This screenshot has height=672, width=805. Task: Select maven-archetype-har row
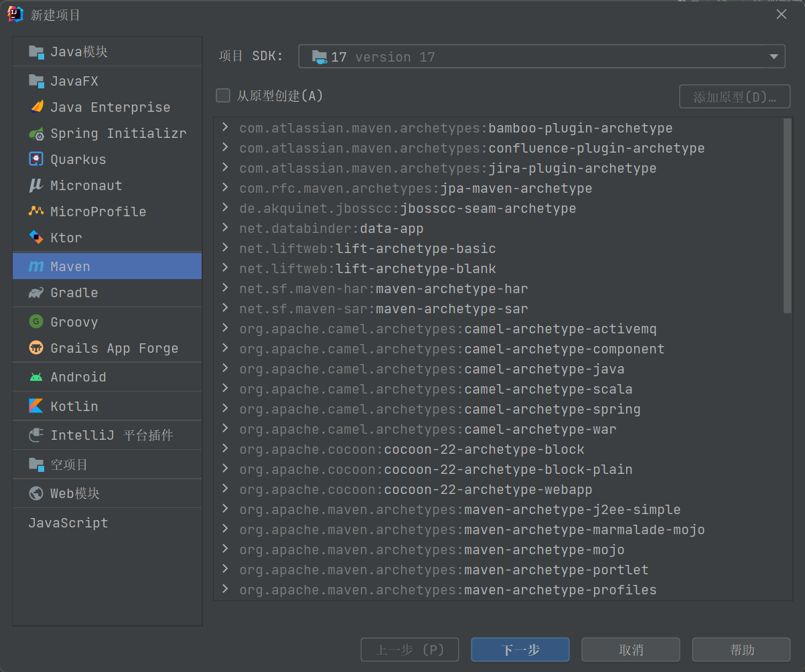(498, 288)
